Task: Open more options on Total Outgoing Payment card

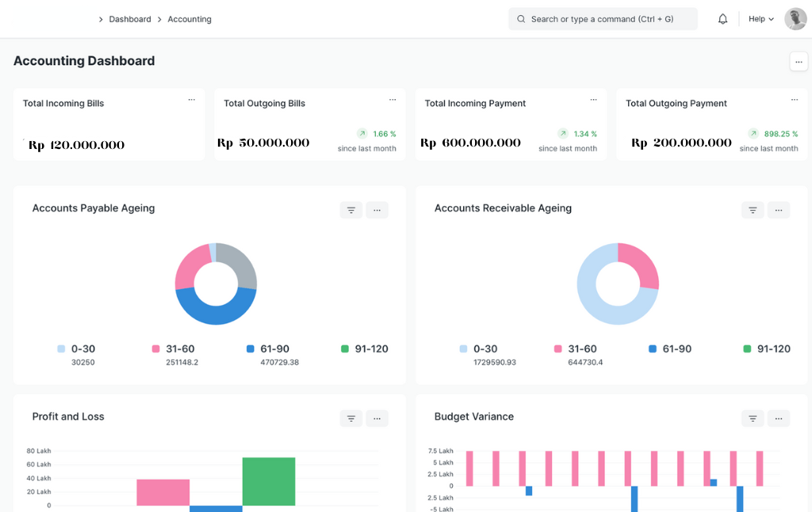Action: [794, 100]
